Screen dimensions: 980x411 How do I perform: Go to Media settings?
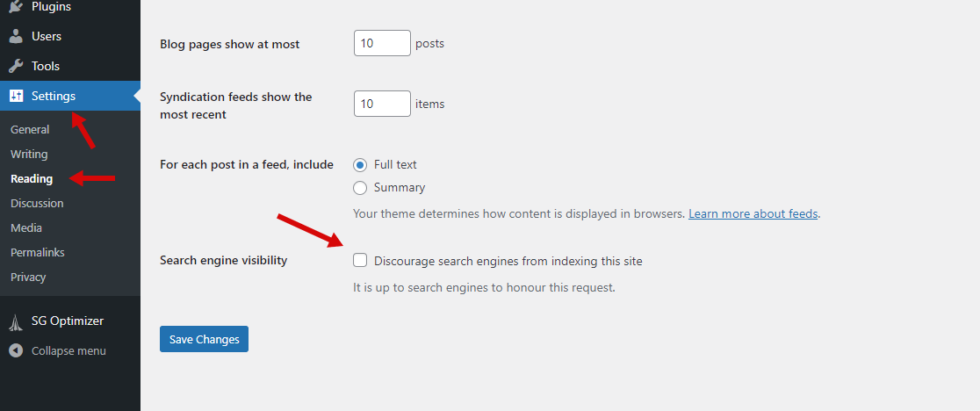click(x=26, y=227)
